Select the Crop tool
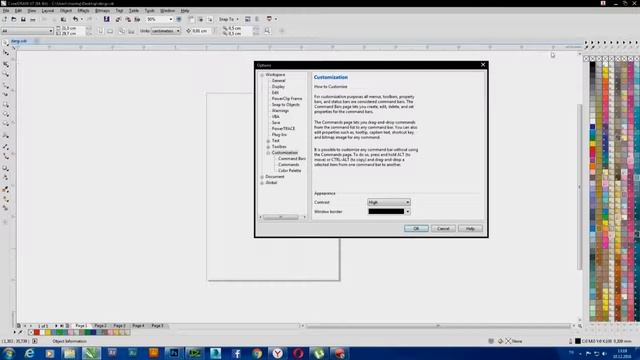 [x=6, y=64]
